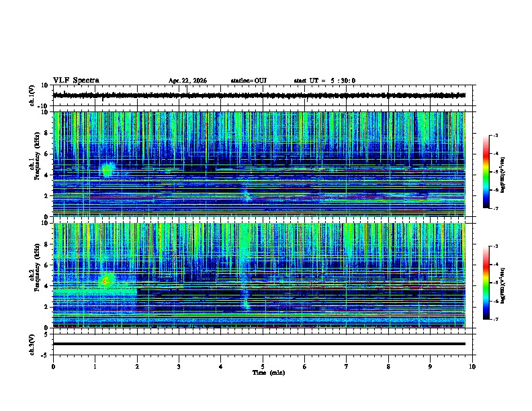Click the start UT 5:30:0 label
The image size is (532, 411).
pyautogui.click(x=324, y=81)
